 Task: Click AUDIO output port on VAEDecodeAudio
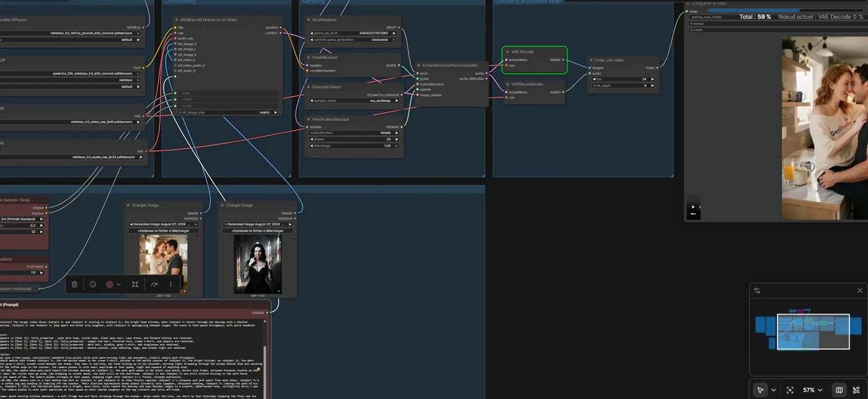(564, 92)
